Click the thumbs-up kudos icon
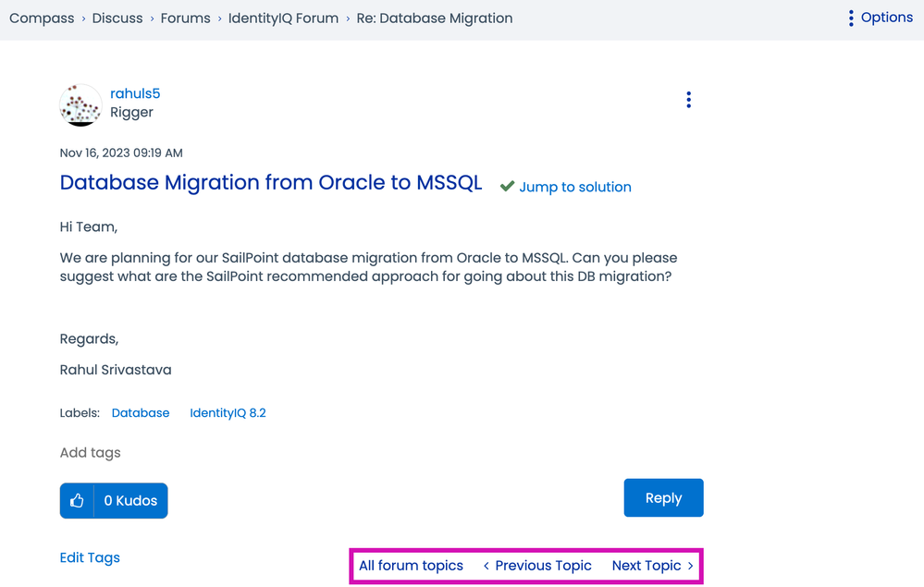This screenshot has width=924, height=587. [77, 500]
